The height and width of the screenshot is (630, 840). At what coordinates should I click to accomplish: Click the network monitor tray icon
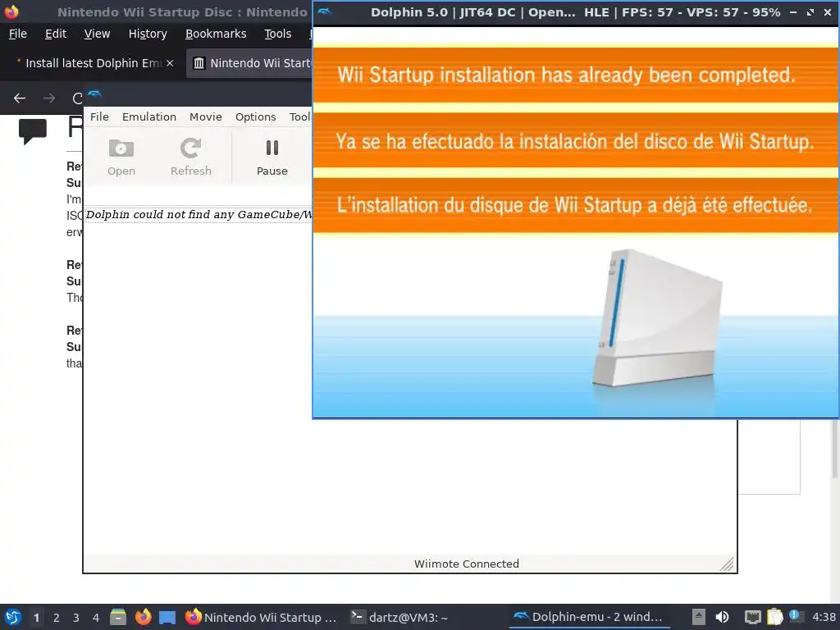click(753, 617)
